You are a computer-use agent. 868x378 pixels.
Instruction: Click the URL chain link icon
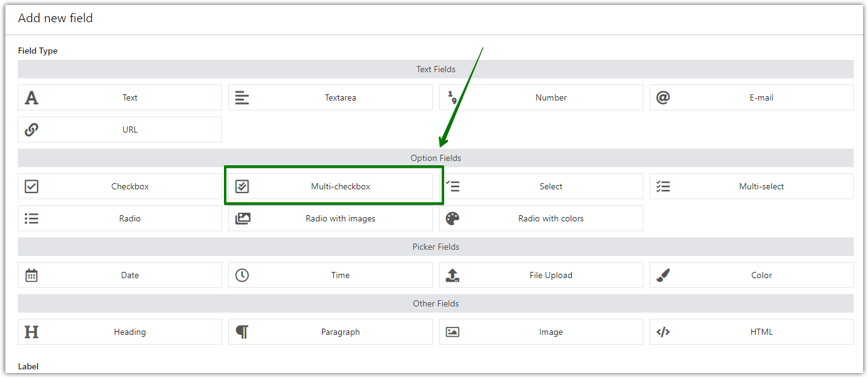pos(31,129)
